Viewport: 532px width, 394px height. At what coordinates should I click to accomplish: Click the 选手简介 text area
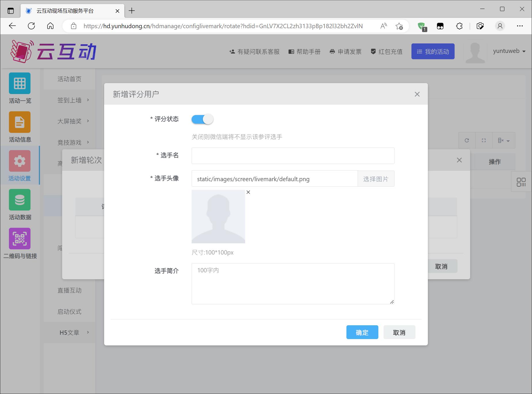coord(293,283)
